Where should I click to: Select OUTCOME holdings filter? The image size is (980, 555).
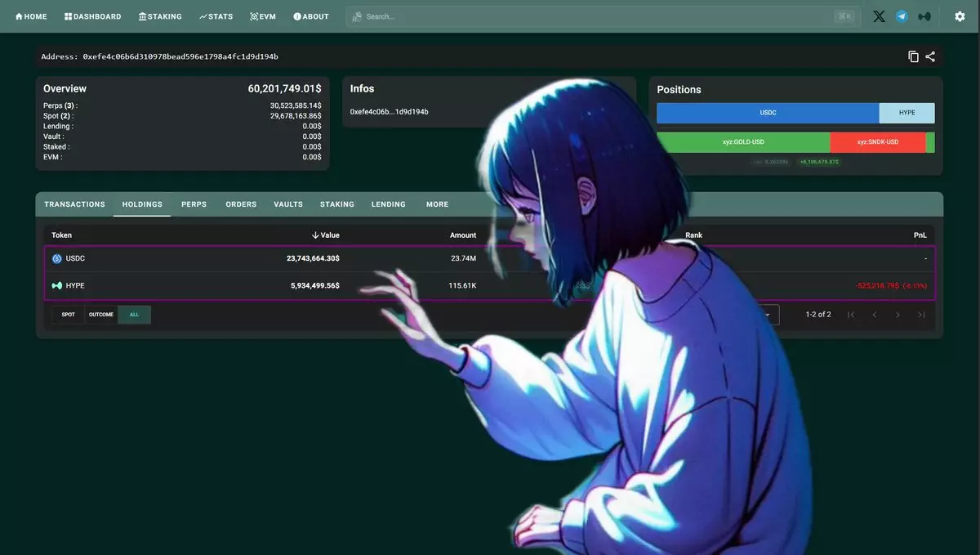101,315
